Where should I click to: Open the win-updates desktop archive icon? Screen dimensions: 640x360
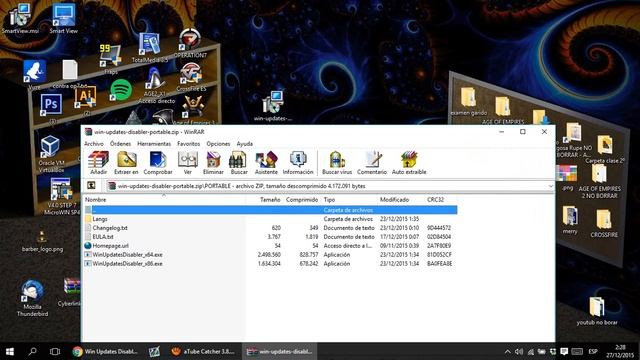(273, 106)
